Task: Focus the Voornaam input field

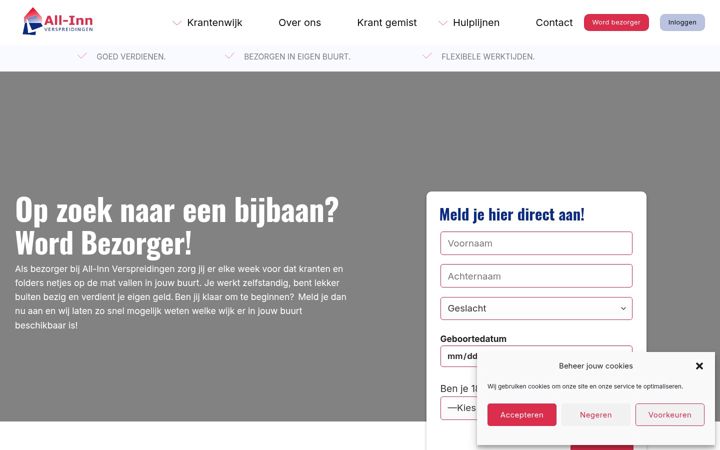Action: click(536, 243)
